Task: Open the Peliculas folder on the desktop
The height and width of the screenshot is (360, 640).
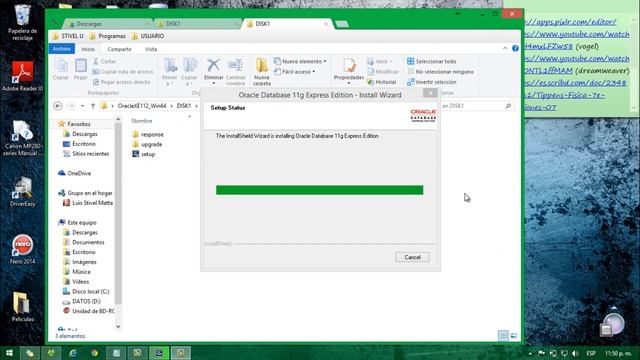Action: 22,307
